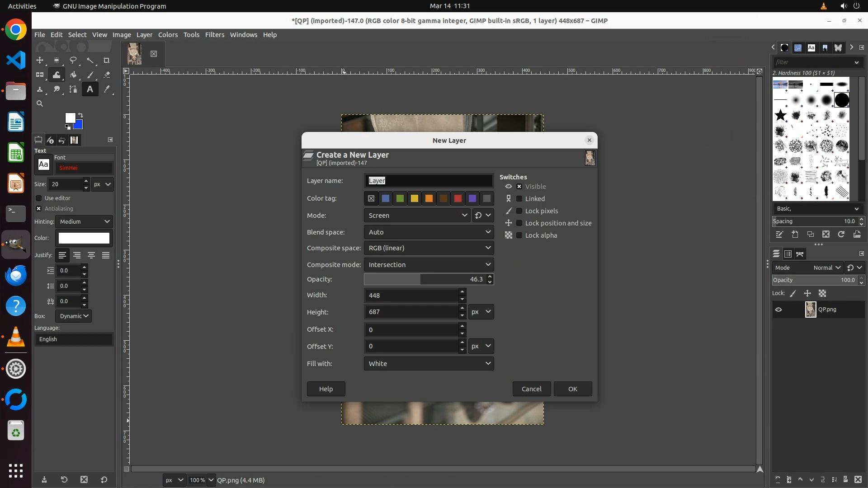Select the Eraser tool
The image size is (868, 488).
coord(107,75)
